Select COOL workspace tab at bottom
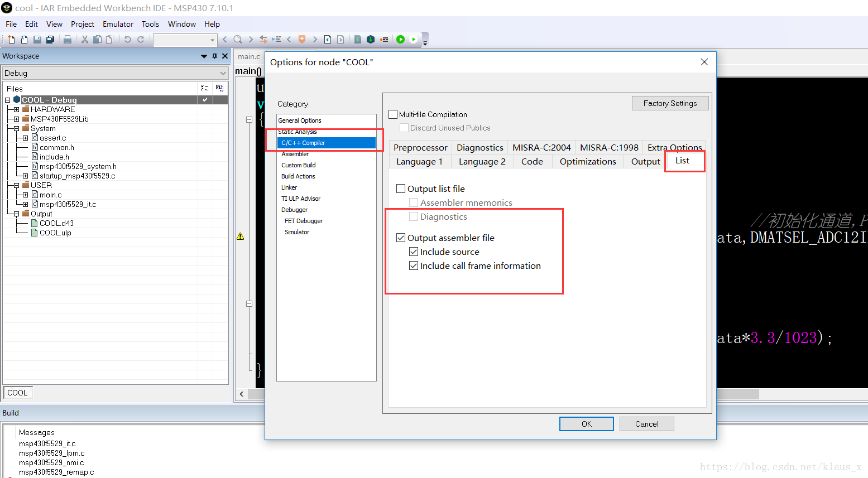Image resolution: width=868 pixels, height=478 pixels. point(17,393)
